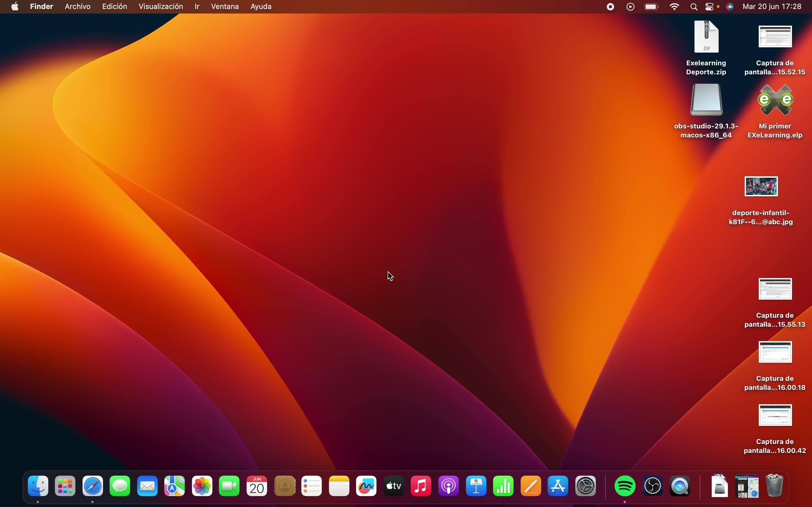Screen dimensions: 812x507
Task: Click the date and time display
Action: 772,7
